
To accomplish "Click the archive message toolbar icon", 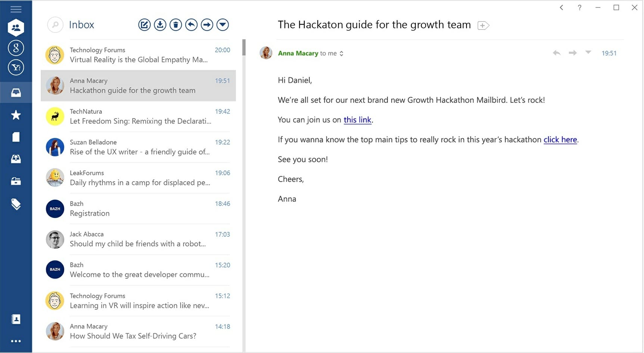I will coord(160,25).
